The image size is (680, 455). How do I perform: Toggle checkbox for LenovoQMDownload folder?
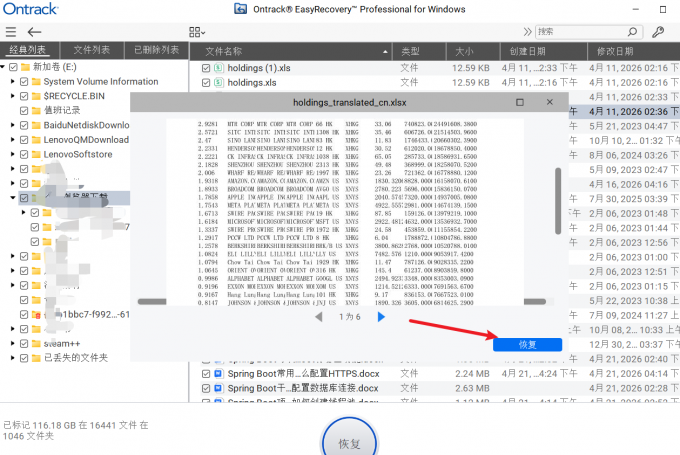pos(24,140)
